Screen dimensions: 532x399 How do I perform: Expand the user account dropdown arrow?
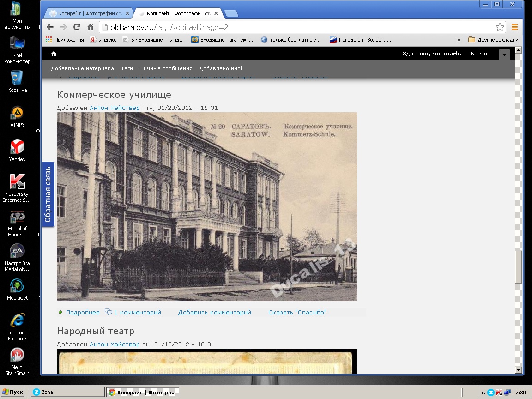coord(504,54)
